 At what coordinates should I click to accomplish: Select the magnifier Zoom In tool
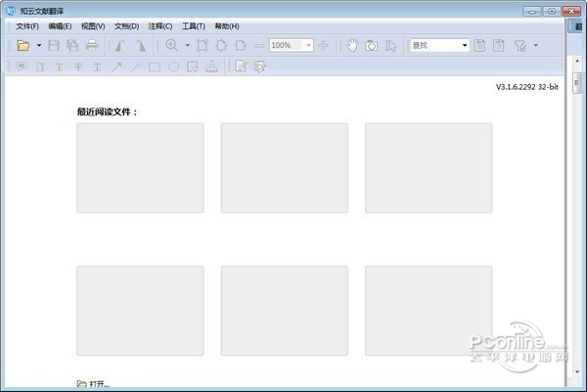[172, 46]
